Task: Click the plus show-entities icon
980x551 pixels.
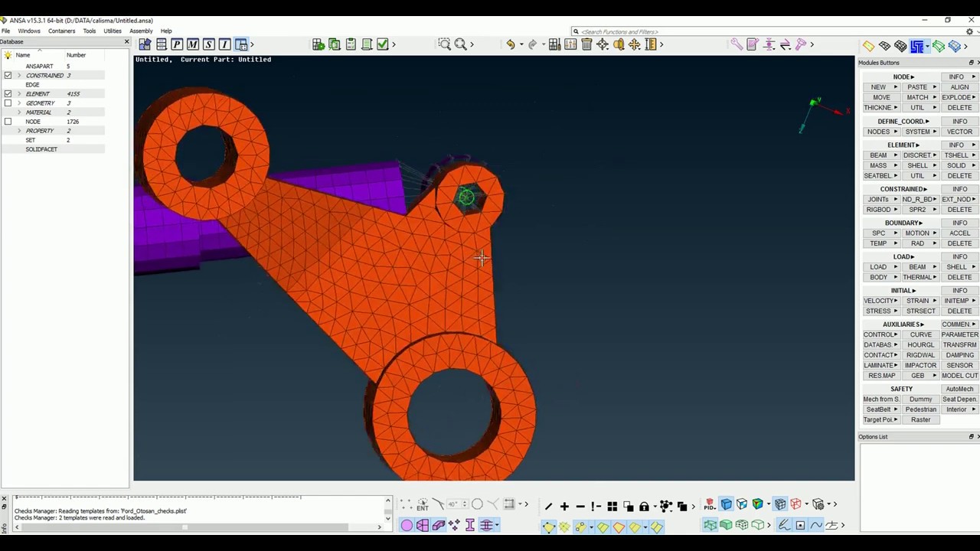Action: [x=564, y=506]
